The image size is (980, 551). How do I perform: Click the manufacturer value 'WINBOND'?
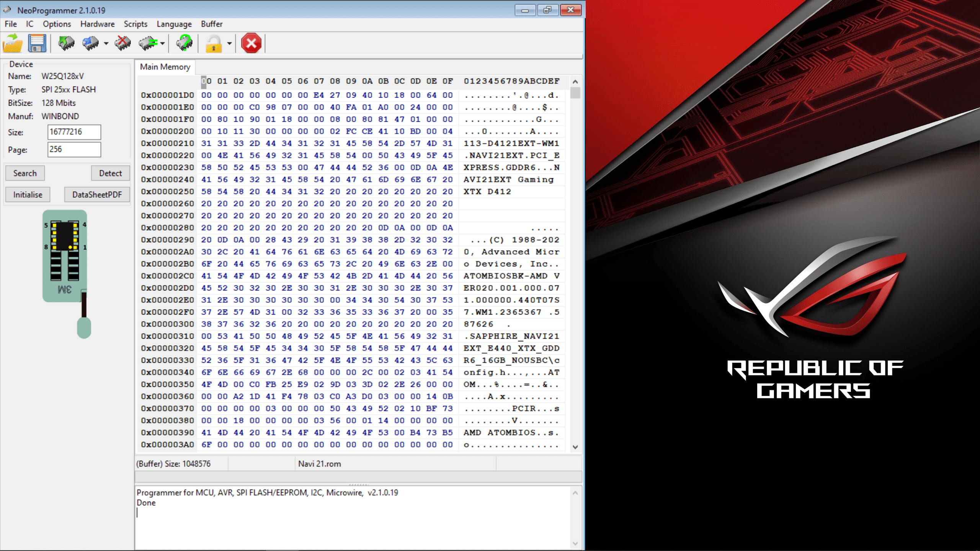tap(60, 116)
